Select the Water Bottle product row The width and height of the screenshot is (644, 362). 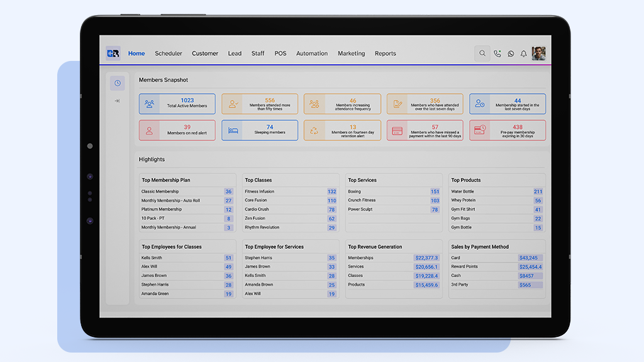[x=462, y=192]
